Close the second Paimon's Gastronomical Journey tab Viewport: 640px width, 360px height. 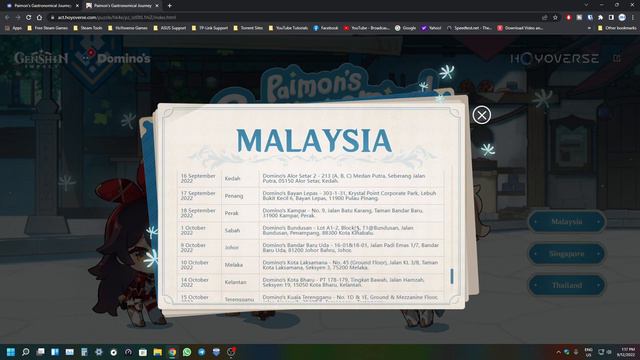tap(157, 6)
